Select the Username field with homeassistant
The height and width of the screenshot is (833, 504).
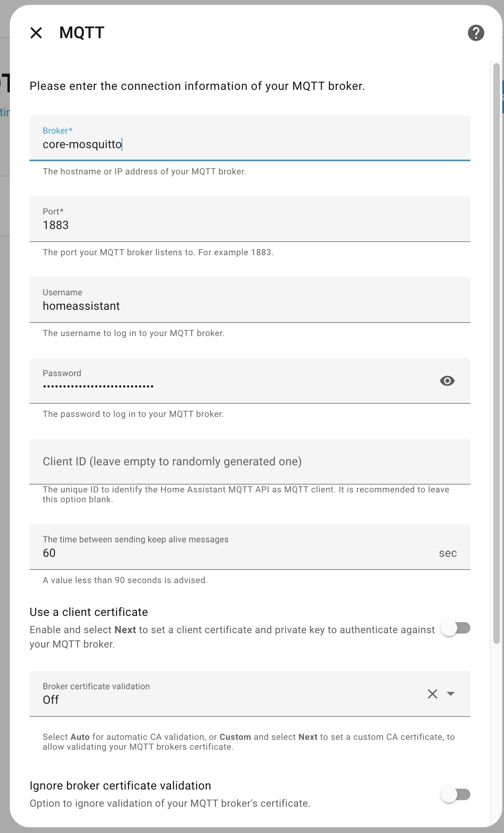[x=250, y=306]
